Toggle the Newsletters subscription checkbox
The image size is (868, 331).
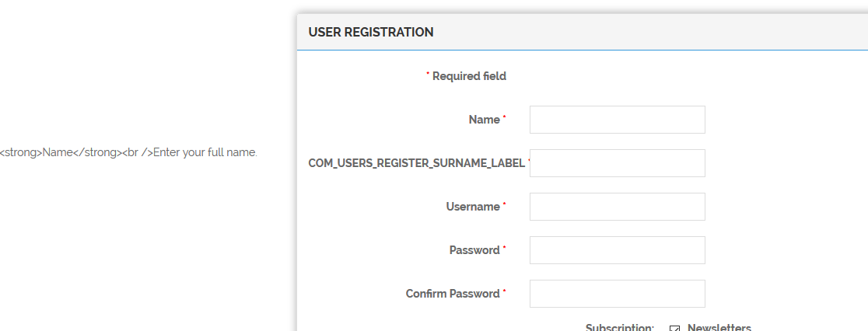point(674,329)
